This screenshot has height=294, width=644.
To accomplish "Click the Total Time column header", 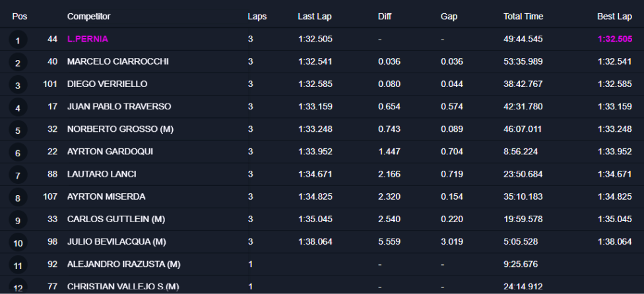I will click(523, 16).
